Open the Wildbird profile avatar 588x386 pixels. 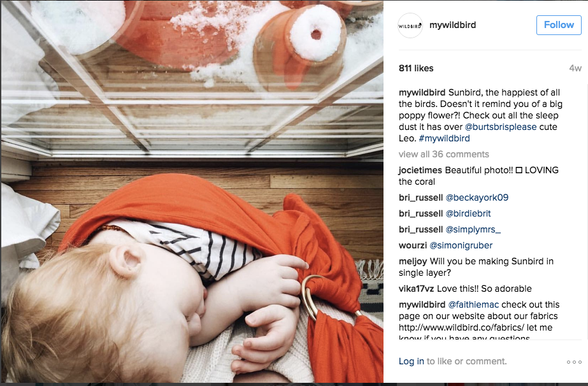[410, 25]
